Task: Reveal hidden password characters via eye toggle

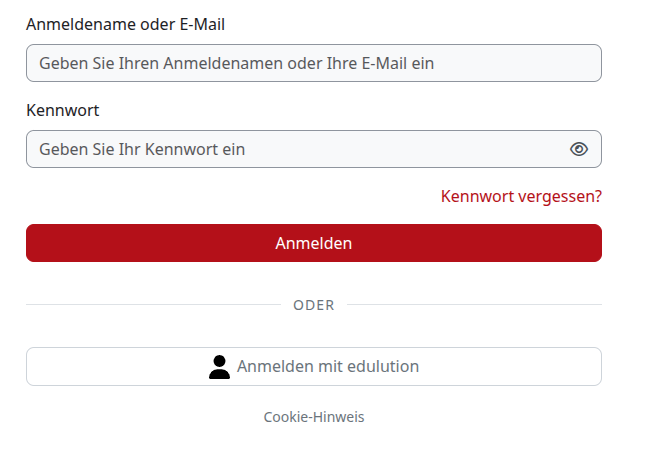Action: pos(579,149)
